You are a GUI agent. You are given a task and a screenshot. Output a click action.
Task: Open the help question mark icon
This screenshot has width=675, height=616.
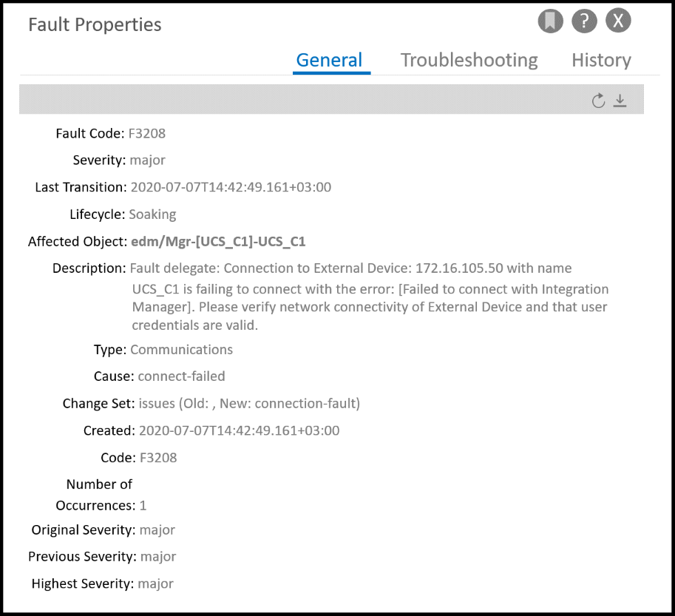click(x=584, y=21)
